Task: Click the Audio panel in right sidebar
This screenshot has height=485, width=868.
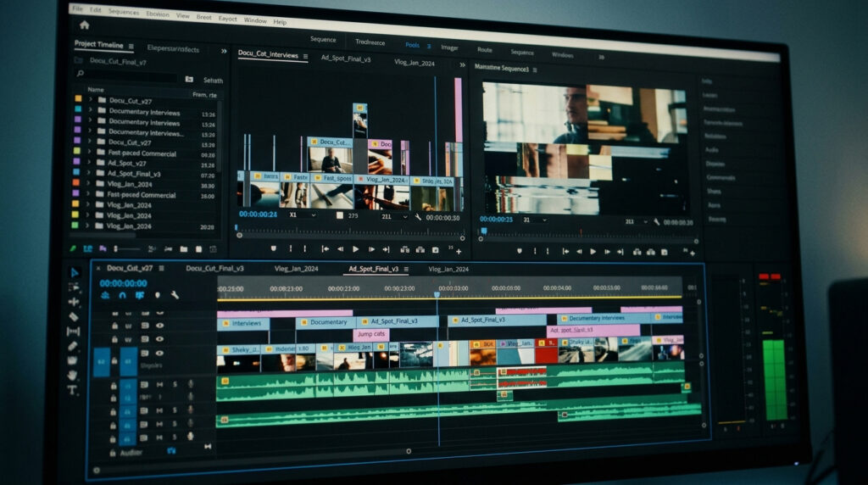Action: click(x=712, y=149)
